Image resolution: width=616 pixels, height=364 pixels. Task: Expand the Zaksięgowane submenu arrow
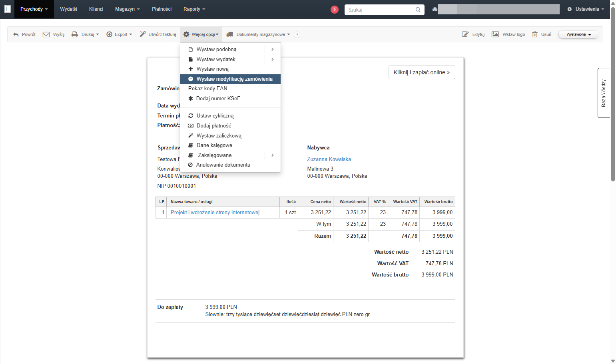point(273,155)
